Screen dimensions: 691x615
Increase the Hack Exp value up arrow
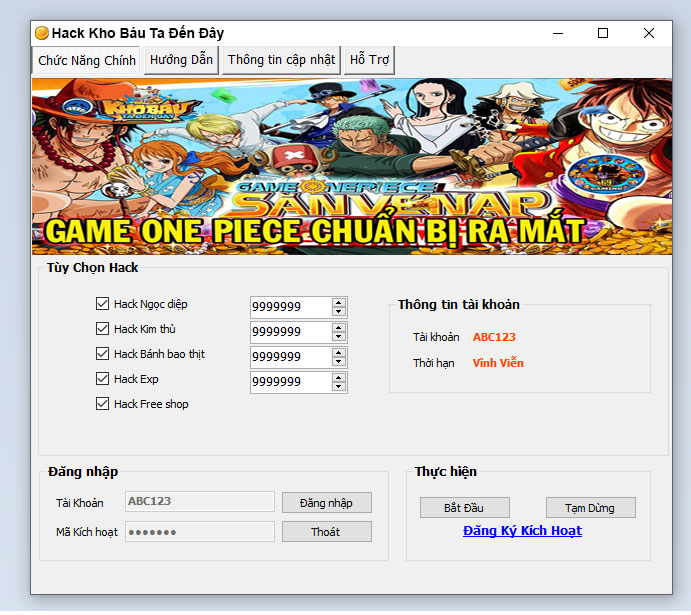[338, 378]
